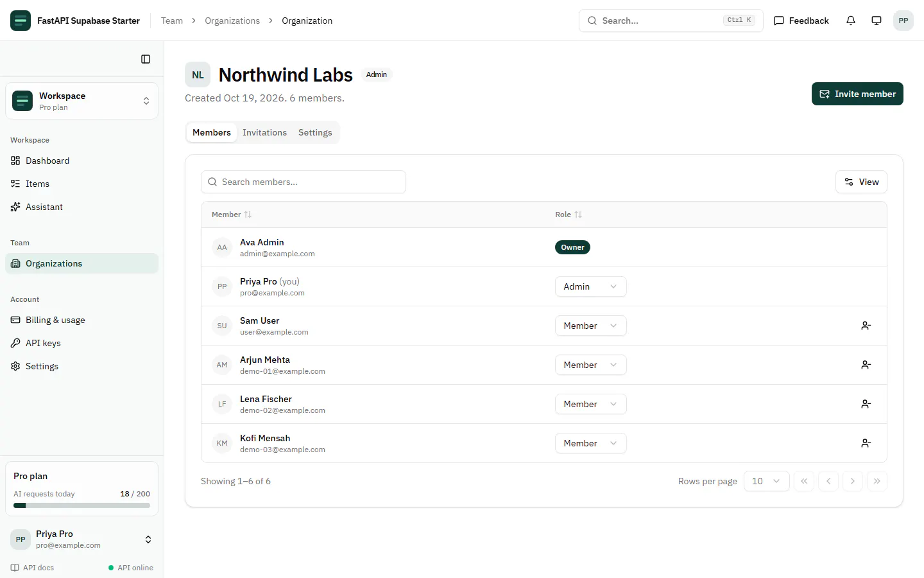Open Assistant in the sidebar
This screenshot has height=578, width=924.
tap(81, 207)
